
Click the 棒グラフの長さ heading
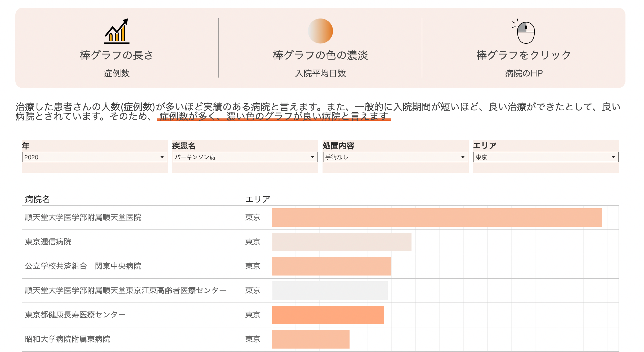pos(117,55)
